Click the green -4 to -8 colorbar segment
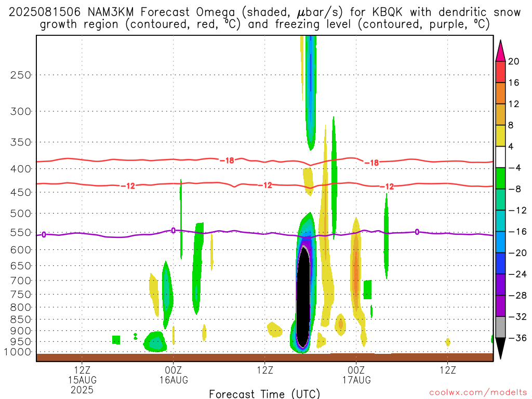Image resolution: width=532 pixels, height=399 pixels. [500, 179]
